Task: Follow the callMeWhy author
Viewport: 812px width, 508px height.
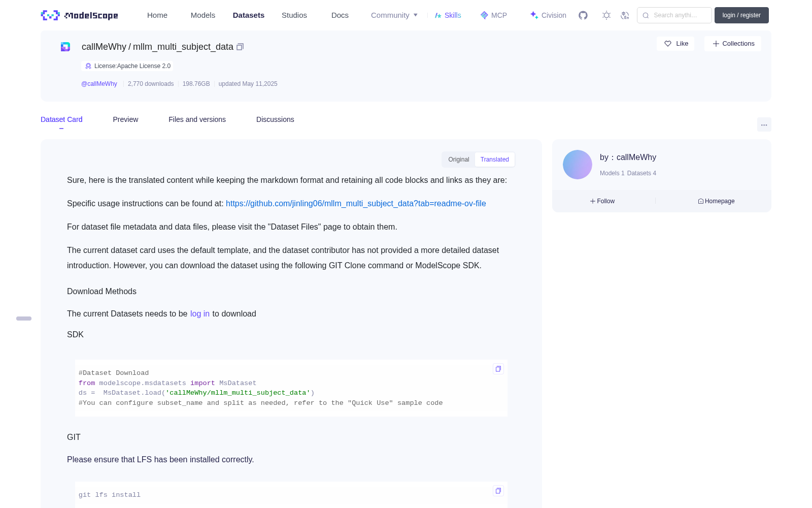Action: (x=602, y=201)
